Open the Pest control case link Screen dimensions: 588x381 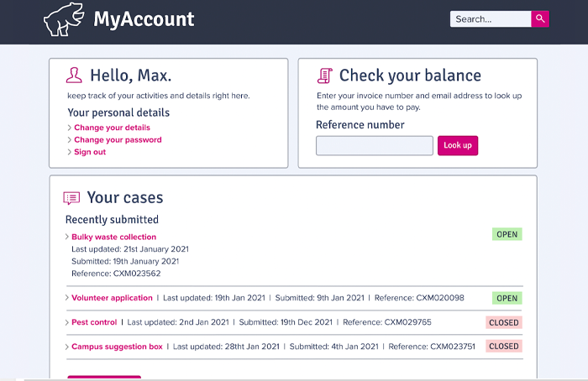94,322
